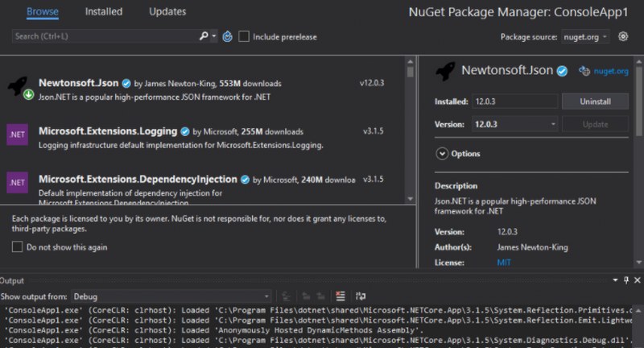Click verified badge in details header
The width and height of the screenshot is (644, 348).
562,71
